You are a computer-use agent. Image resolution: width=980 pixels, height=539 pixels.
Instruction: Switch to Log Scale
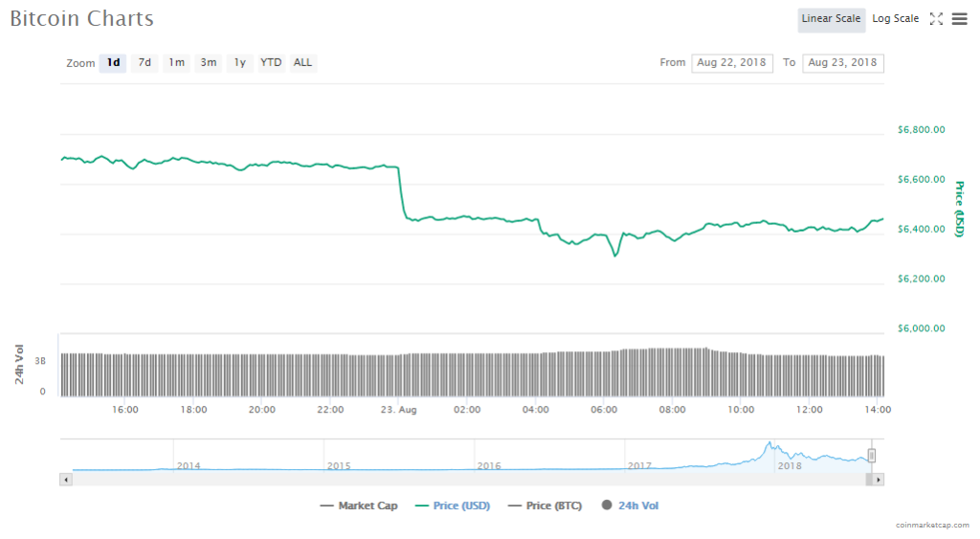[x=895, y=19]
